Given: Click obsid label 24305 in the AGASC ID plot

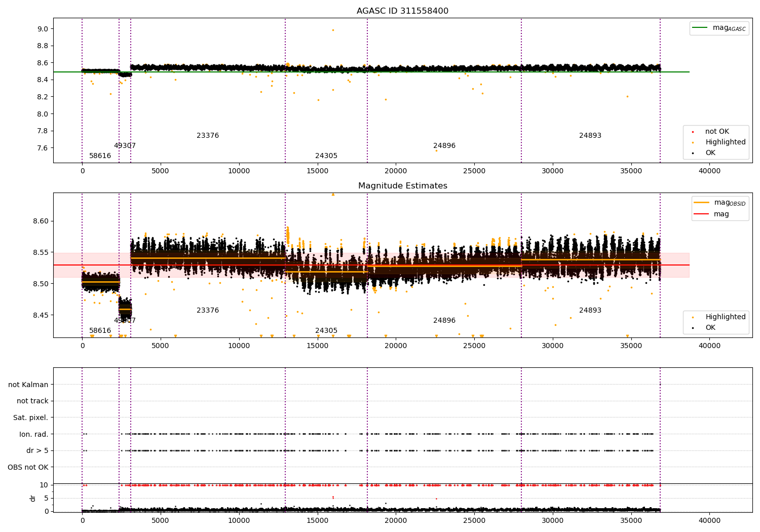Looking at the screenshot, I should (x=326, y=156).
